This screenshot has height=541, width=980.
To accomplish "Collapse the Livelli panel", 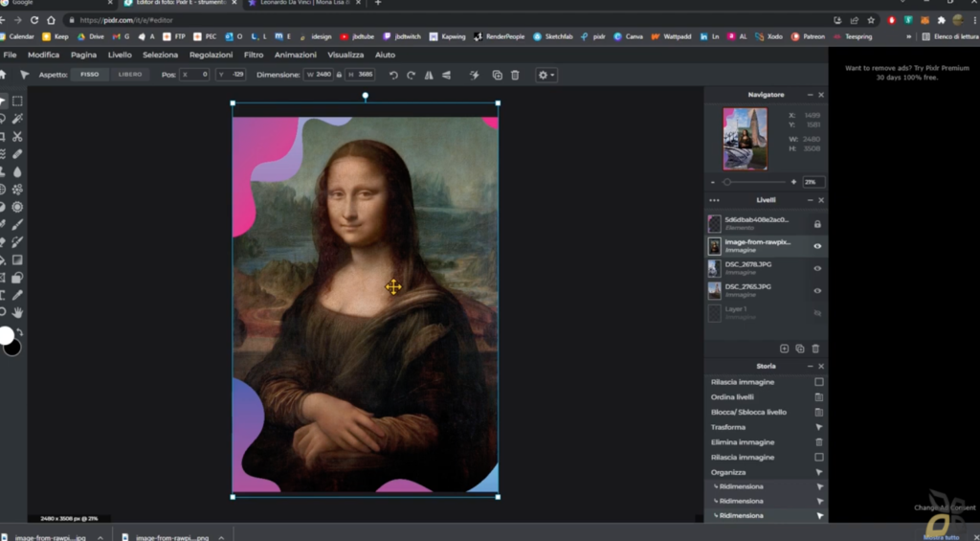I will pos(810,200).
